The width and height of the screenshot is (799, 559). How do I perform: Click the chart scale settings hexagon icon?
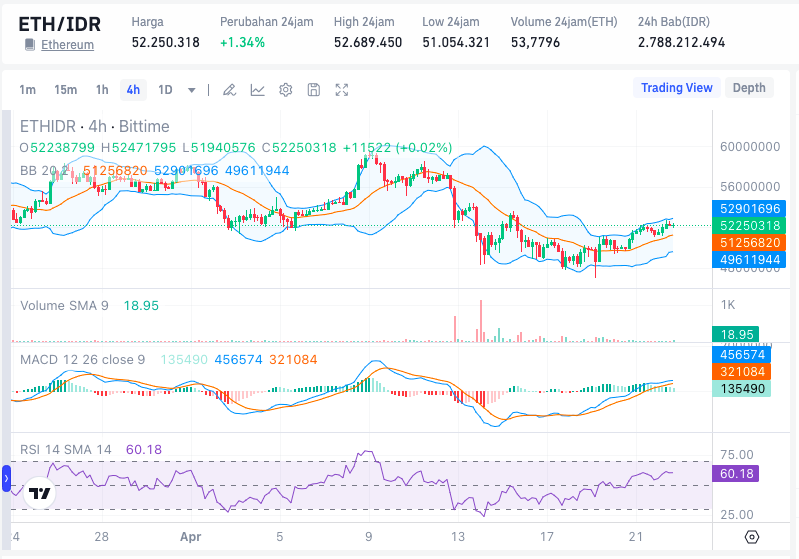point(752,537)
